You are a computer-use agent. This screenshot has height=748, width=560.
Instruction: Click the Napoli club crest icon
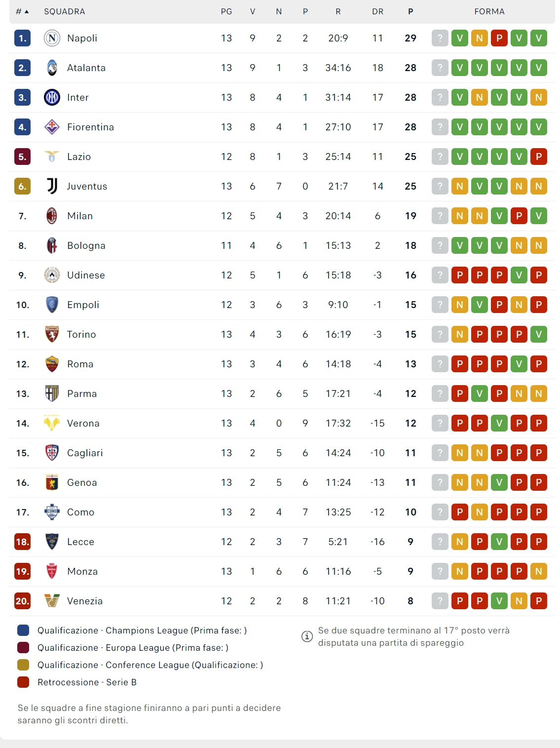point(52,38)
